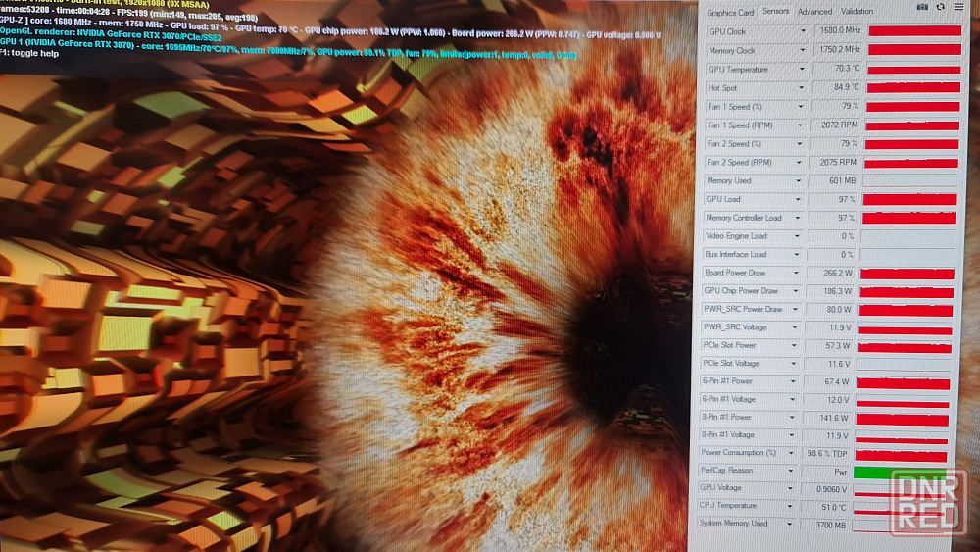Expand the GPU Load dropdown arrow
The width and height of the screenshot is (980, 552).
(798, 199)
